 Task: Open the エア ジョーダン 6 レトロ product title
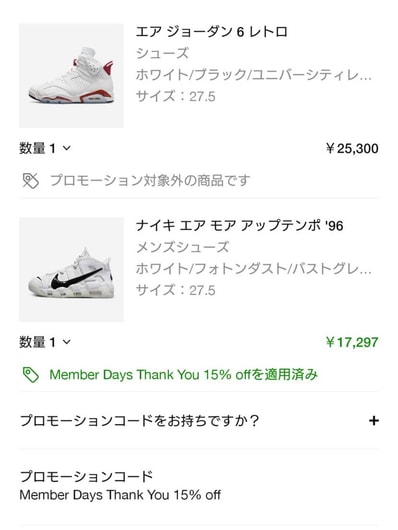click(x=212, y=32)
